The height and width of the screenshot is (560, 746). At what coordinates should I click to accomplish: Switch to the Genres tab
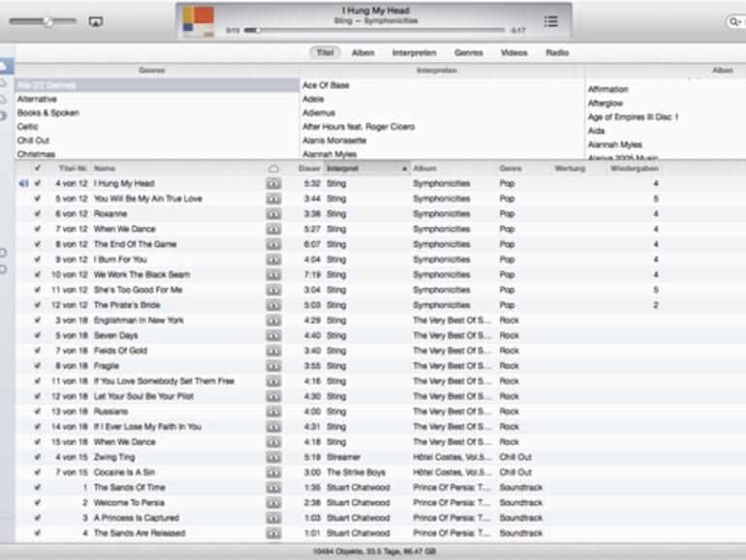469,53
